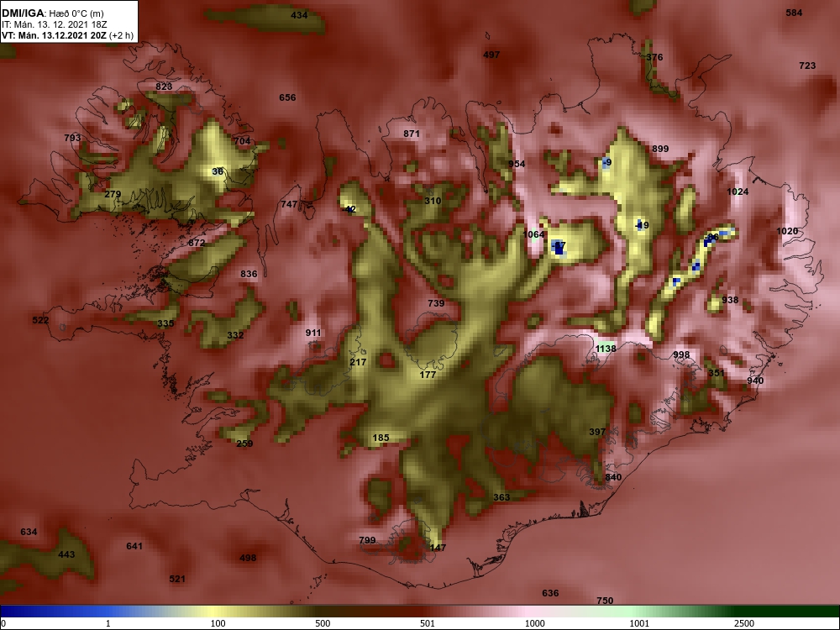Click the map value 940
The width and height of the screenshot is (840, 630).
point(755,381)
